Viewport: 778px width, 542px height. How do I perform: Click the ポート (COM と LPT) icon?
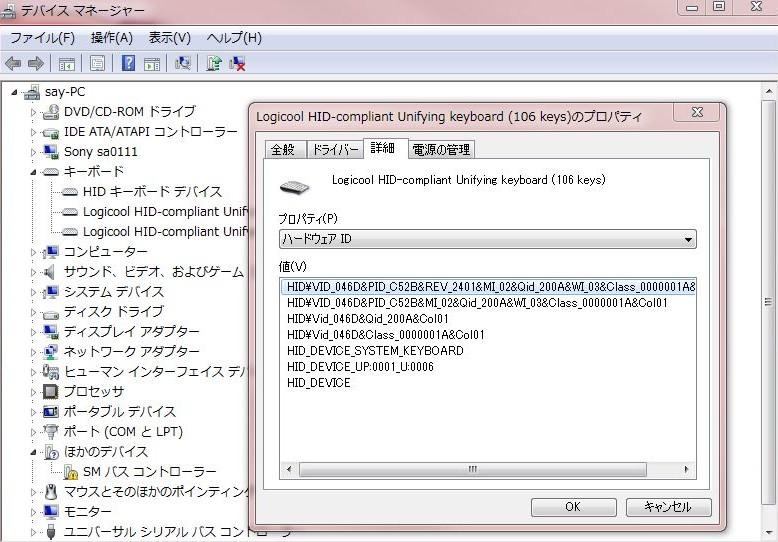point(51,432)
